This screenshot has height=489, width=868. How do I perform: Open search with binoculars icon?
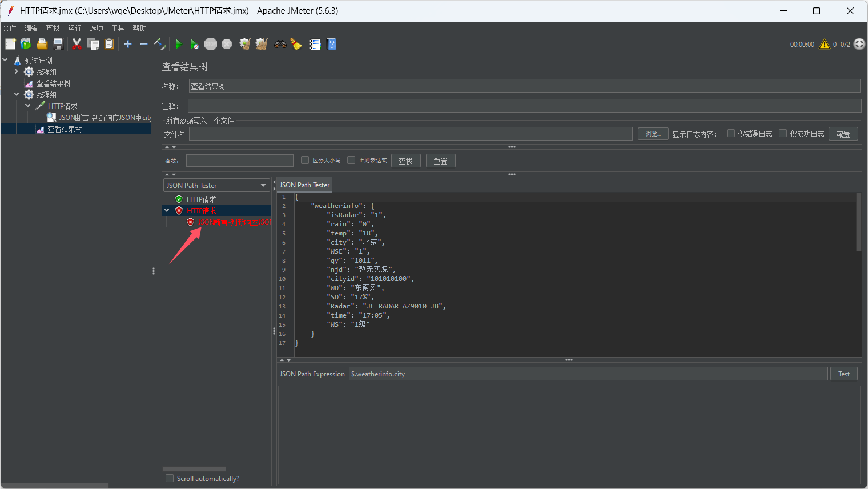280,44
